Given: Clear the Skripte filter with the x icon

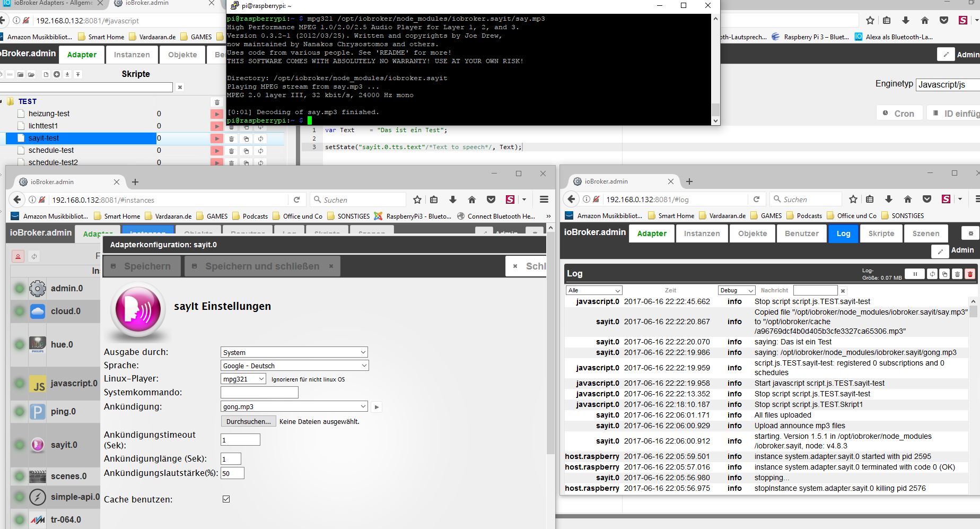Looking at the screenshot, I should [x=180, y=87].
